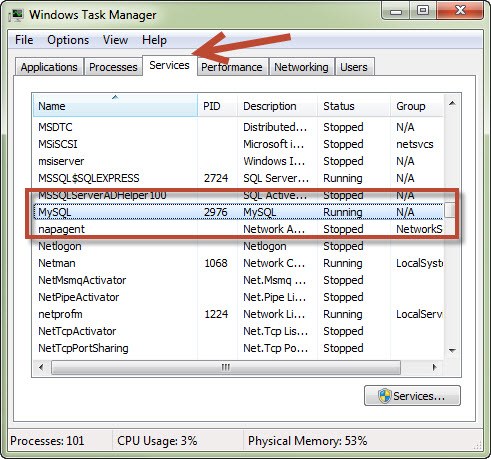Sort by the PID column header
Viewport: 491px width, 459px height.
[217, 106]
